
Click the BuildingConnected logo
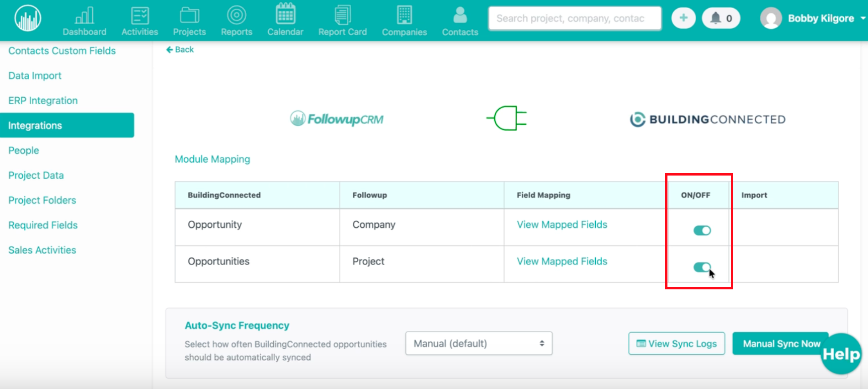pos(708,119)
